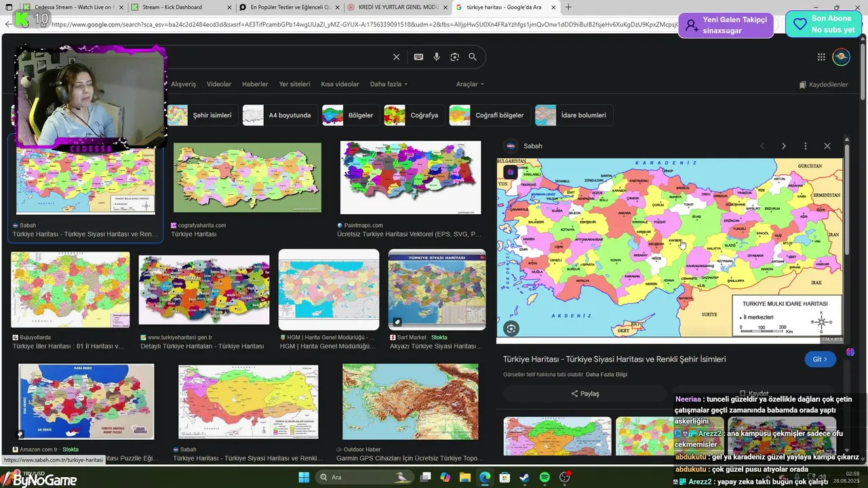Select the 'İdare bolumleri' filter chip
Viewport: 868px width, 488px height.
click(573, 115)
